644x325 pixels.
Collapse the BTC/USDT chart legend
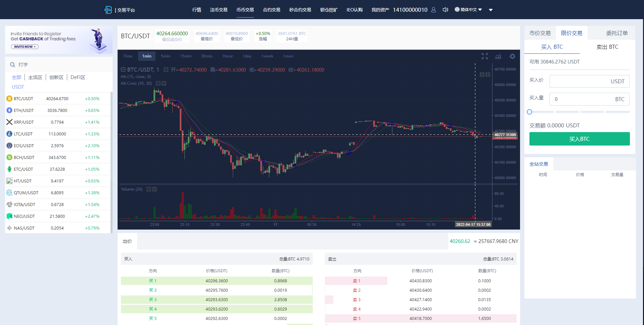[123, 69]
